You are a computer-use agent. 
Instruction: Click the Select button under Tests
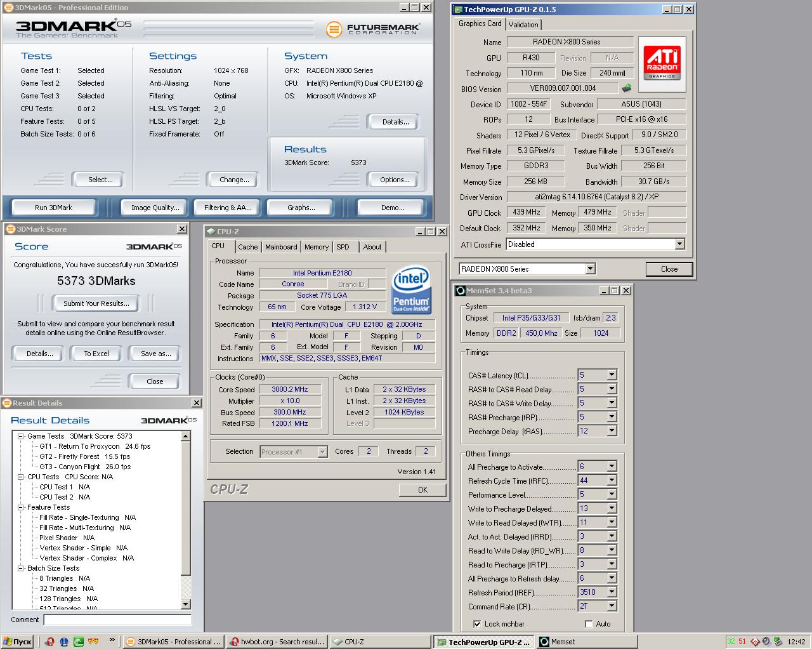[100, 180]
